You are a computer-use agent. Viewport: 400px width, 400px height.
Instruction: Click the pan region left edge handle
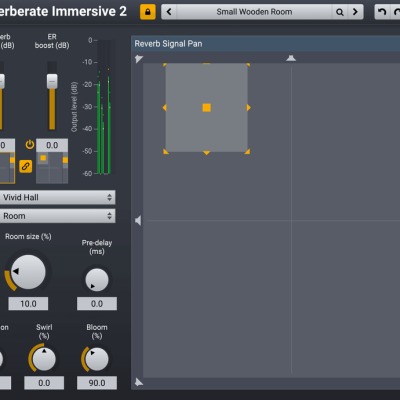point(164,108)
